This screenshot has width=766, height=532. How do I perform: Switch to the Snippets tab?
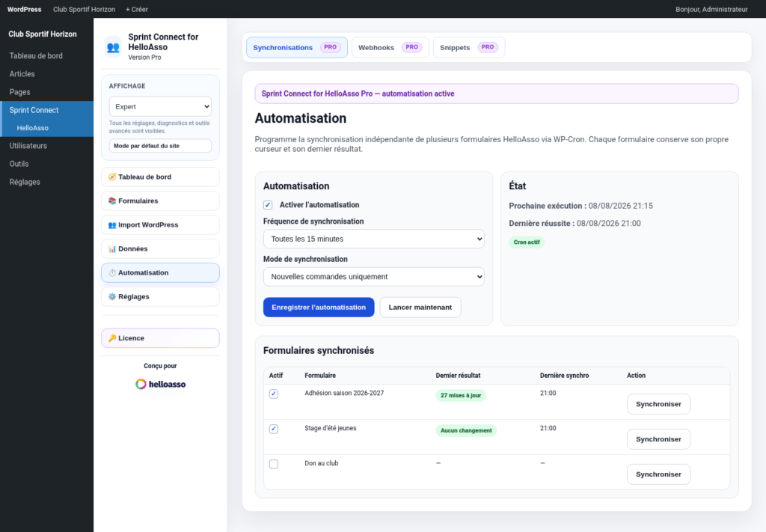pyautogui.click(x=468, y=47)
